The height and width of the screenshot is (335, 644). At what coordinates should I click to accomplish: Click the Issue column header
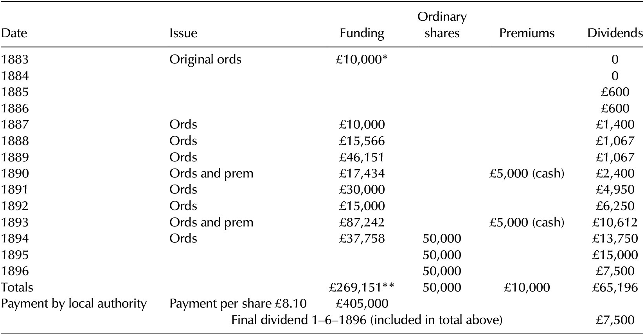(x=183, y=33)
